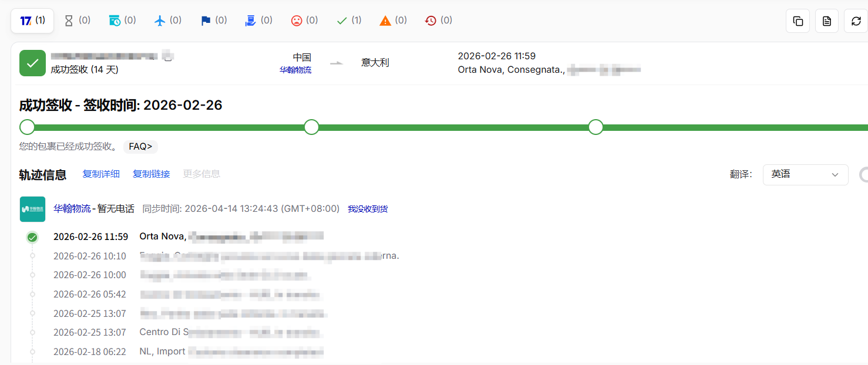Click the copy icon button at top right

coord(798,21)
